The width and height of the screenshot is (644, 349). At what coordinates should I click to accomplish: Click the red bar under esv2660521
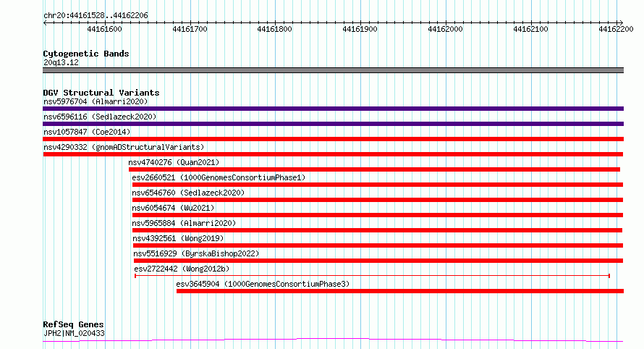pos(378,185)
